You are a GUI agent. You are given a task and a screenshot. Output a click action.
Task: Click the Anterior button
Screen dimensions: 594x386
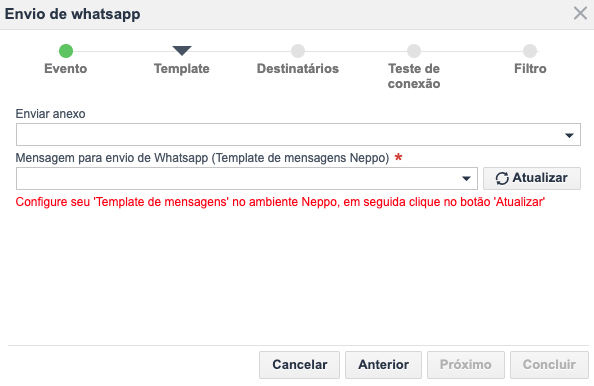point(383,364)
